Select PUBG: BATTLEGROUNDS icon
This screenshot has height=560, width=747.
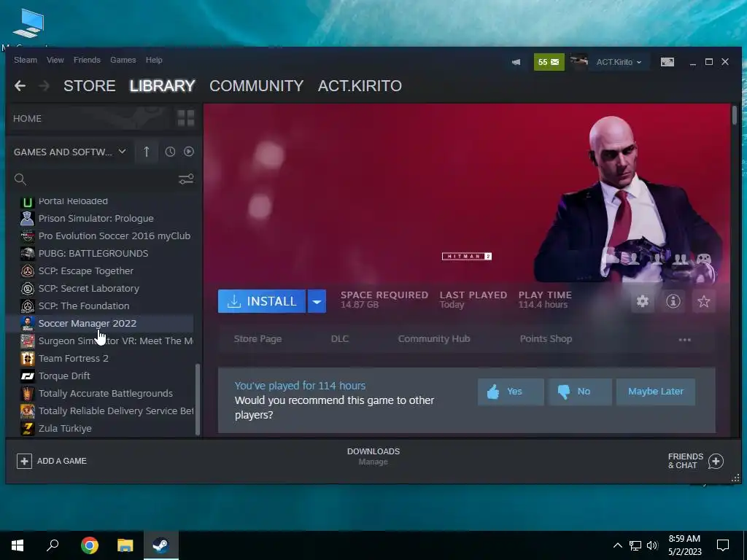28,253
